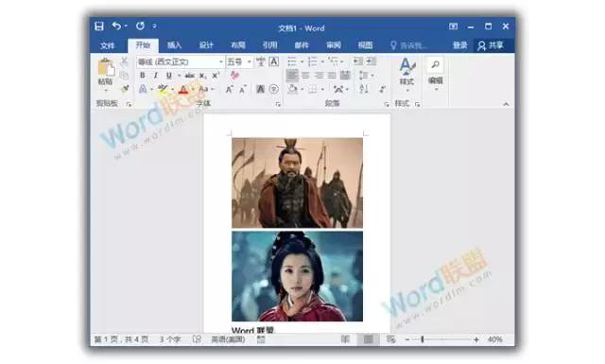Image resolution: width=605 pixels, height=364 pixels.
Task: Apply the numbering list icon
Action: coord(313,61)
